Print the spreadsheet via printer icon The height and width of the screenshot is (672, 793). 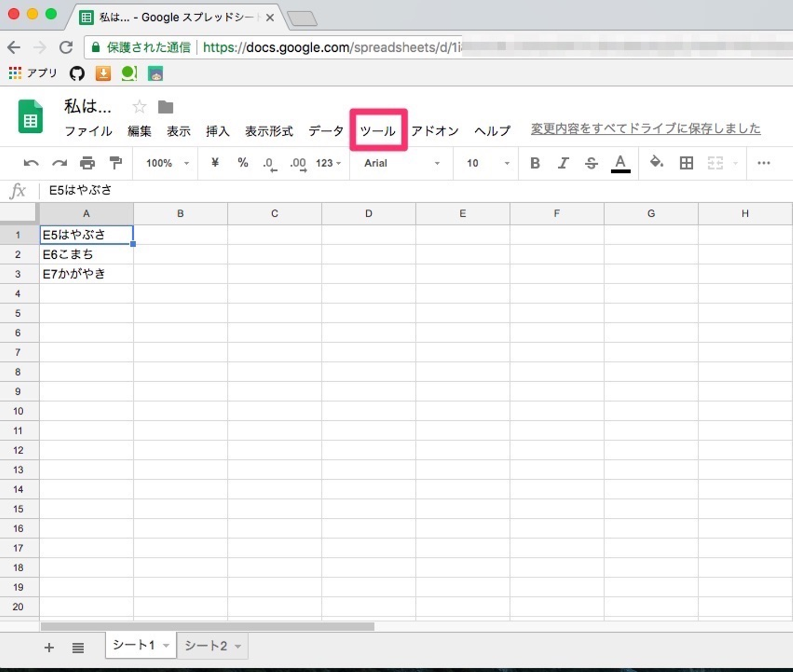[x=88, y=163]
